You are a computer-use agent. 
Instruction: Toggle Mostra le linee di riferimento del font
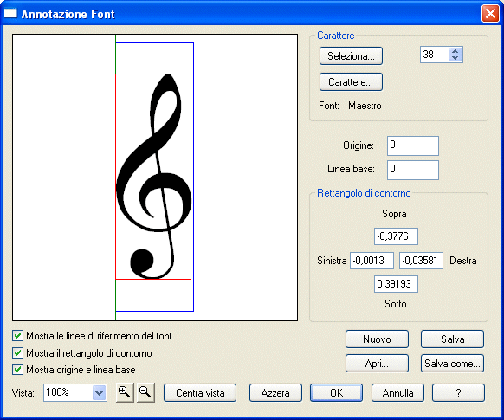coord(17,336)
